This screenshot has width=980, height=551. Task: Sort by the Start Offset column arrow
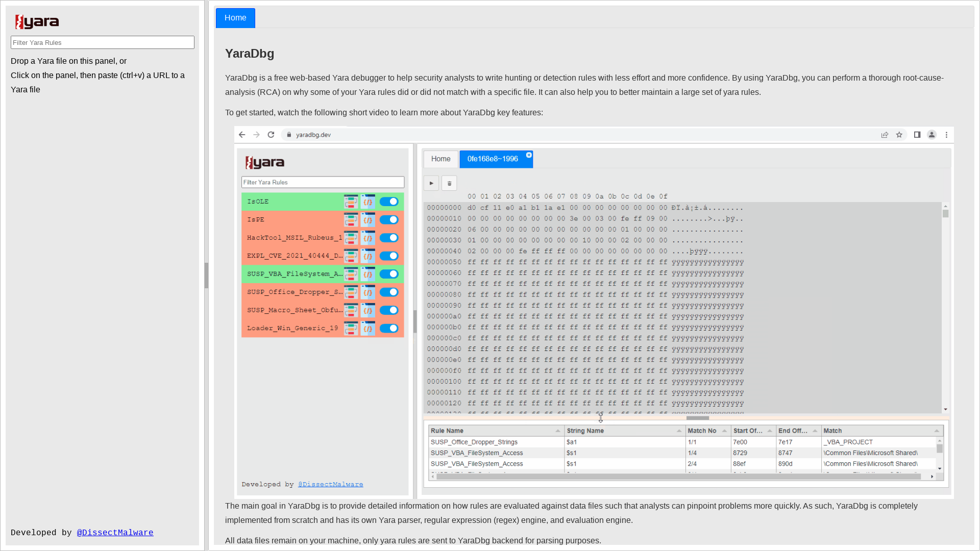click(x=770, y=431)
